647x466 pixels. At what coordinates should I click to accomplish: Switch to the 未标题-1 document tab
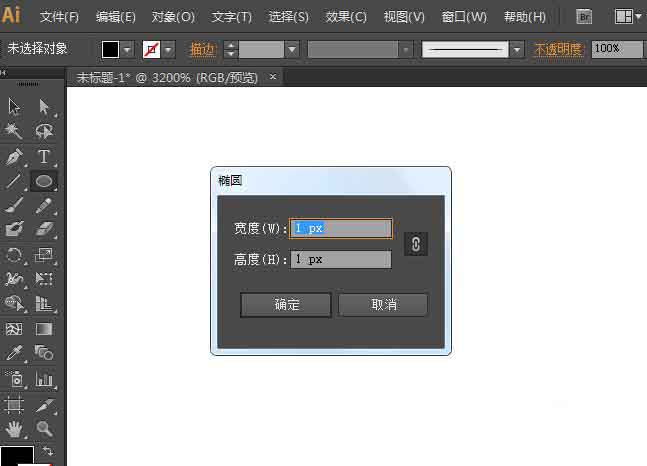(167, 77)
